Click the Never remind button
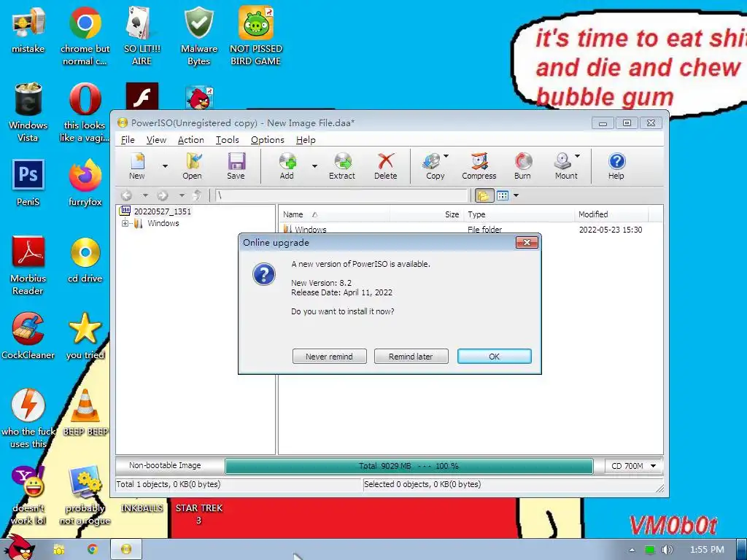 [x=329, y=356]
